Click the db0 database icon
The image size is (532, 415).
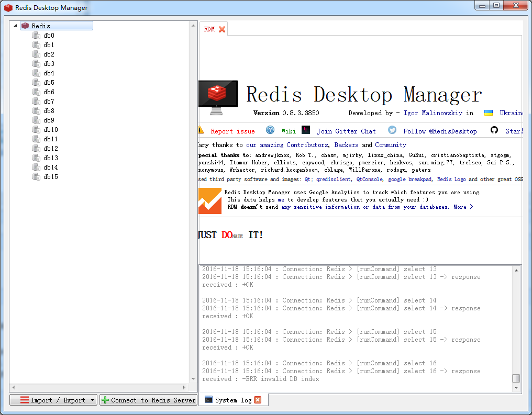[36, 36]
